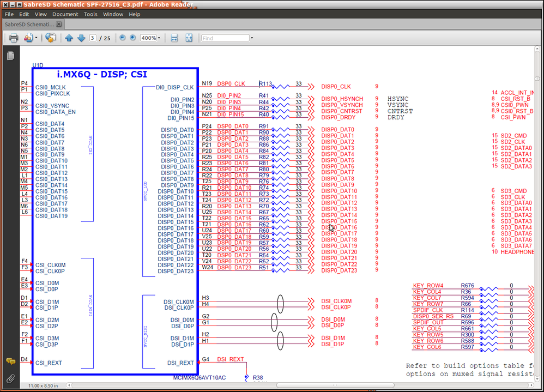Click the SD2_CMD signal label

tap(513, 136)
